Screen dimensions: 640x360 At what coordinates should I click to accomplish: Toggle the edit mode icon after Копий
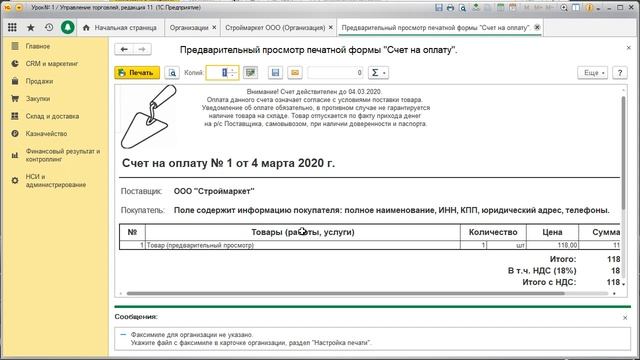click(x=250, y=73)
